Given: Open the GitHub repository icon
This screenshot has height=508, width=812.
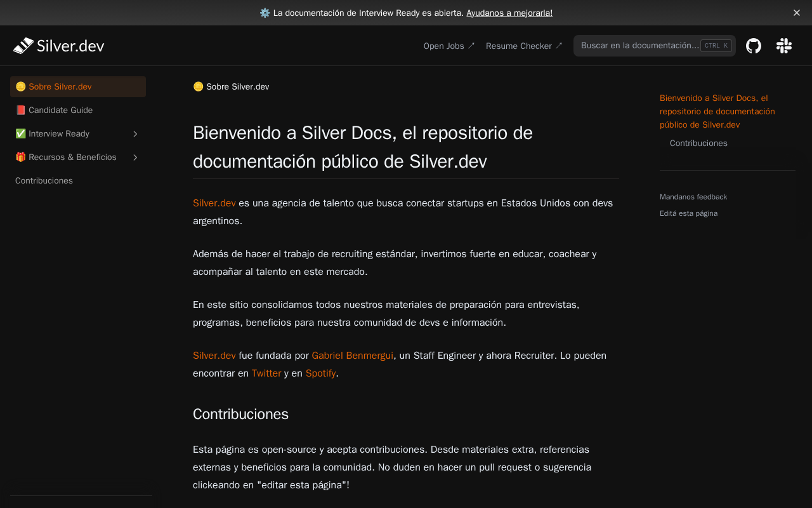Looking at the screenshot, I should click(754, 46).
